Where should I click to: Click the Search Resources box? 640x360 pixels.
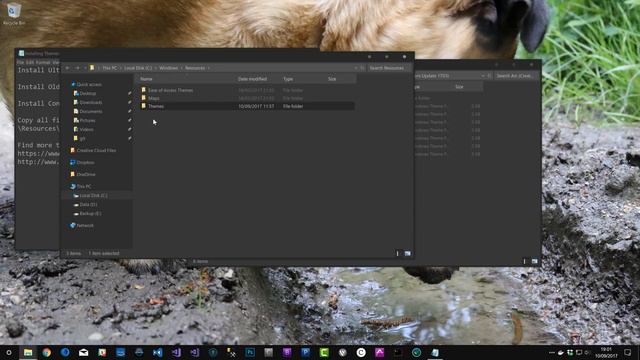(x=389, y=68)
